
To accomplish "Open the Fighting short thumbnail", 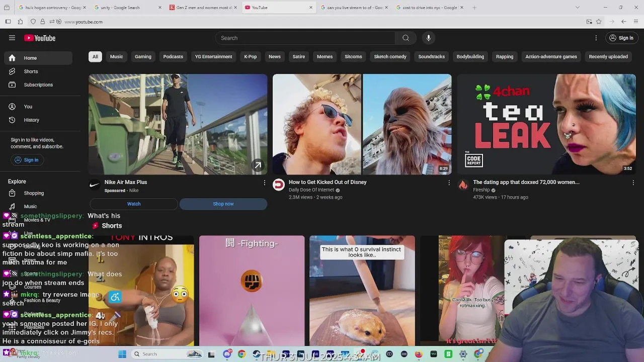I will point(252,291).
